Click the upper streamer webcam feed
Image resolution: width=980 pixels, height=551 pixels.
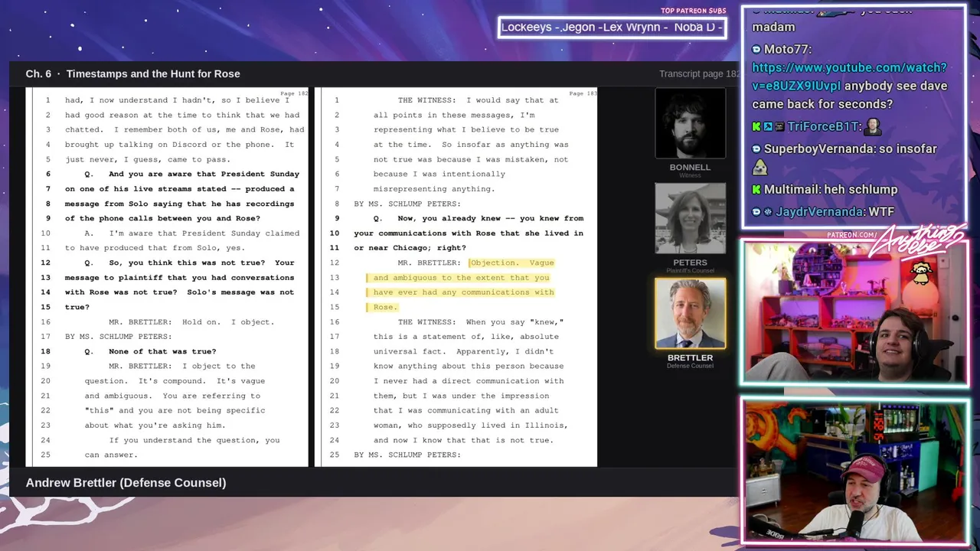click(854, 313)
